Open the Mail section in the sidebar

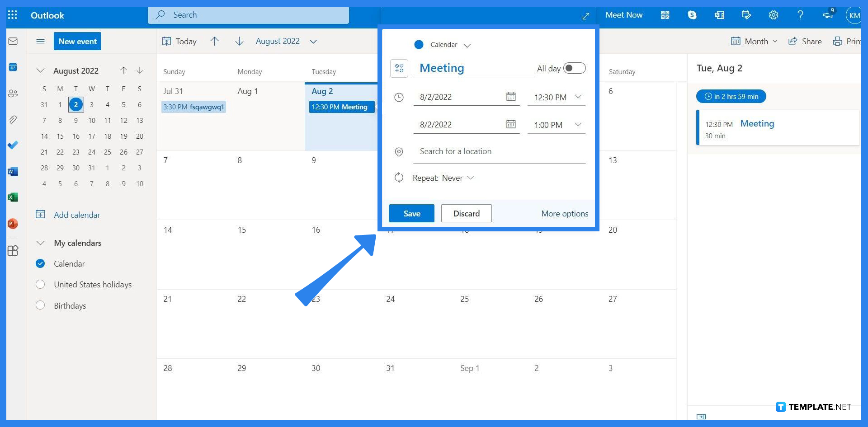(13, 41)
